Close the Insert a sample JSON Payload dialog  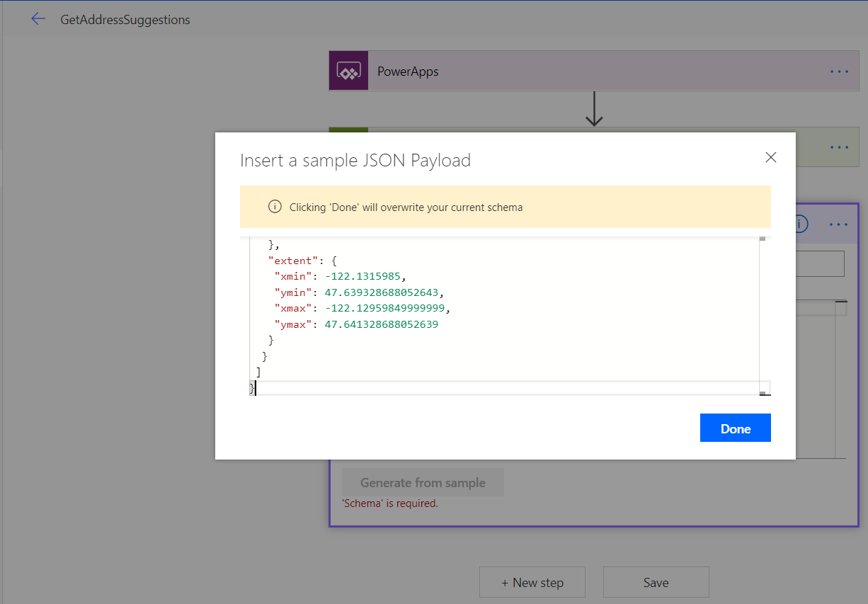click(770, 157)
